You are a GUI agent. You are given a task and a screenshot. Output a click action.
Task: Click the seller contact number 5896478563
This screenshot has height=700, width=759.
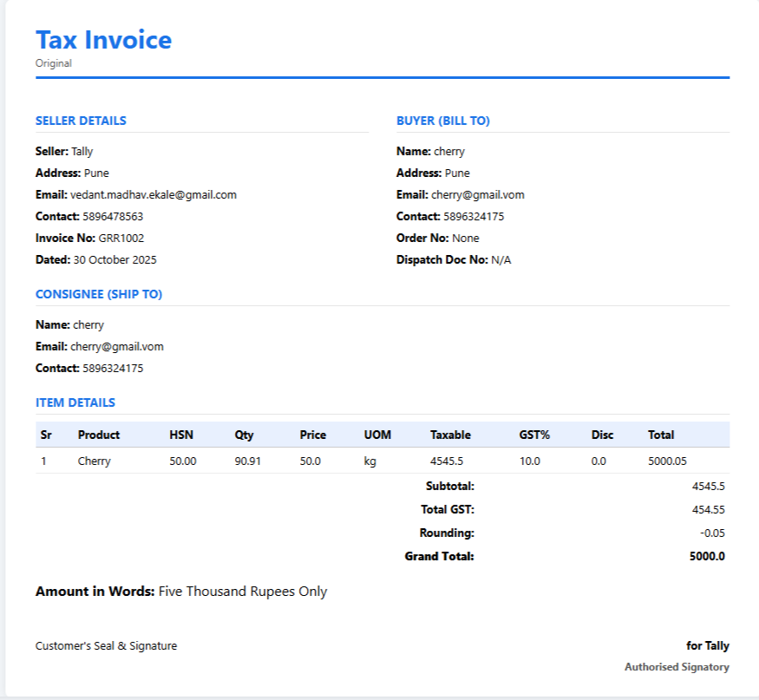tap(113, 217)
